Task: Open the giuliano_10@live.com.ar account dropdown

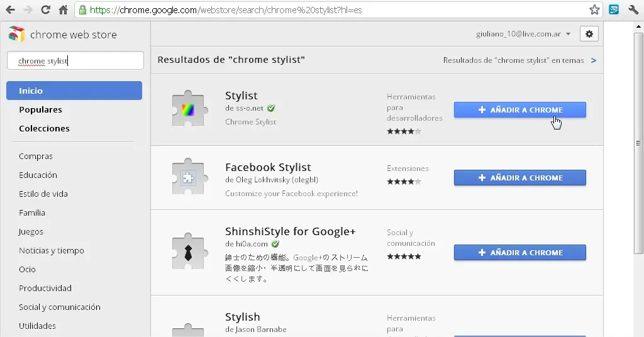Action: point(523,34)
